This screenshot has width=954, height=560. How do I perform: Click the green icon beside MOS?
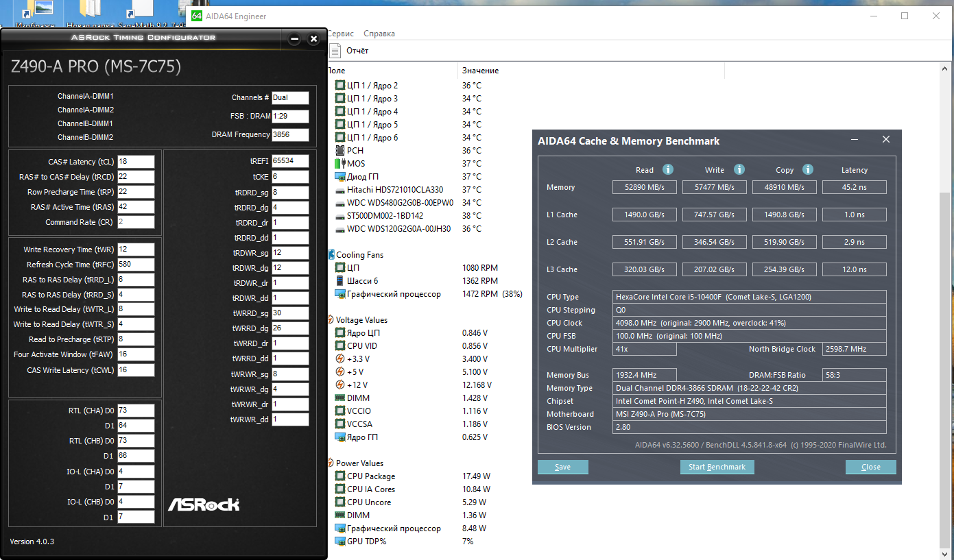click(340, 164)
